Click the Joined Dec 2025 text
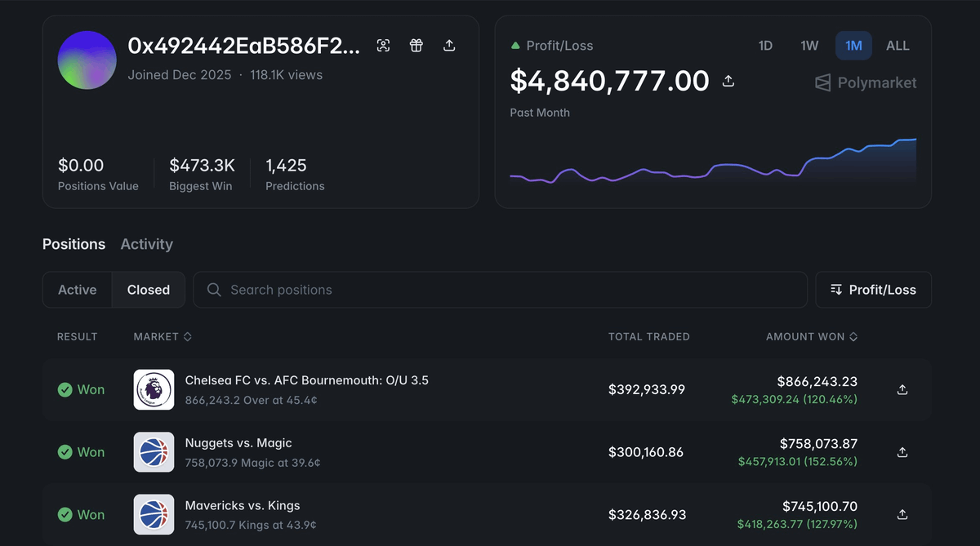This screenshot has width=980, height=546. [179, 75]
